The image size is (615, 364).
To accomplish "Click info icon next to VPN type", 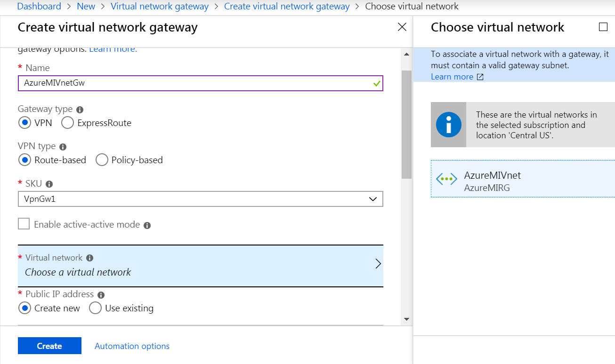I will point(63,147).
